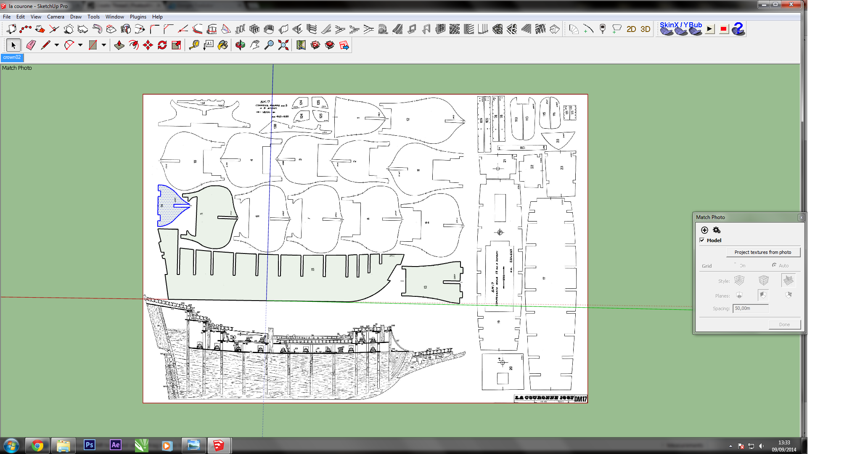Activate the Orbit camera tool
The width and height of the screenshot is (868, 454).
[240, 45]
